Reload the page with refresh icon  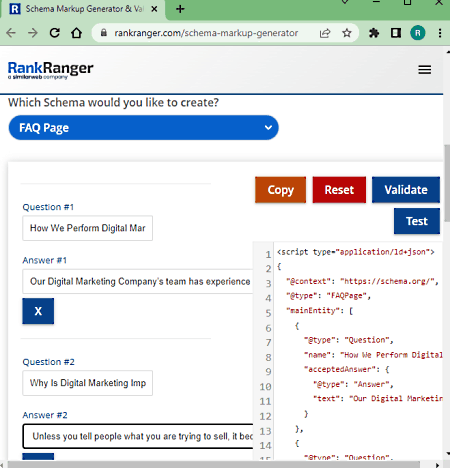55,33
